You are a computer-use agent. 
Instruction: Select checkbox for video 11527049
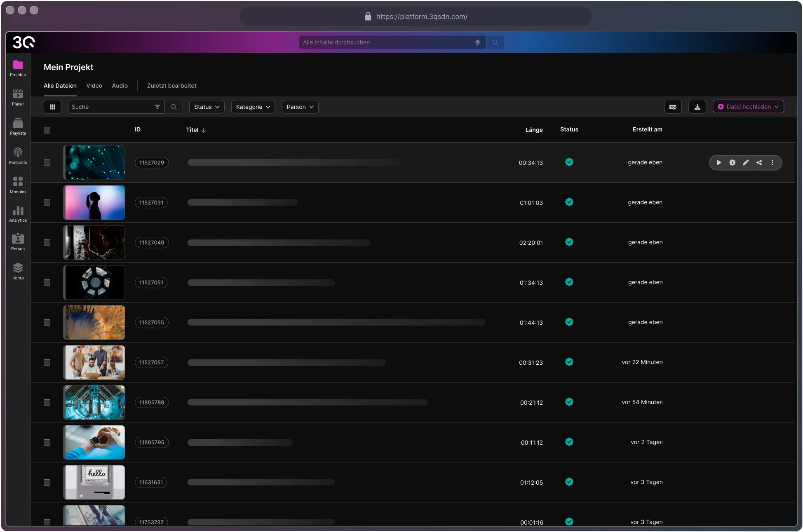coord(47,243)
